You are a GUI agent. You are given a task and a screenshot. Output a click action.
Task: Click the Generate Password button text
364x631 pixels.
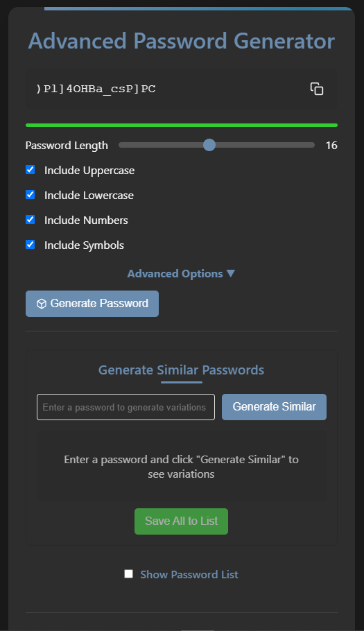point(99,304)
